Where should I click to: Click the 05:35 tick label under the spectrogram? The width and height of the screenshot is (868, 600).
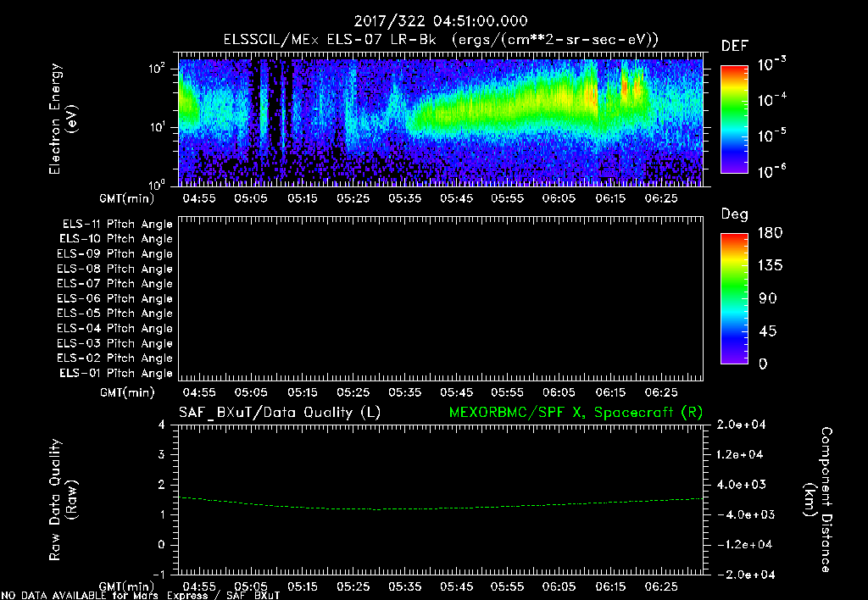404,198
